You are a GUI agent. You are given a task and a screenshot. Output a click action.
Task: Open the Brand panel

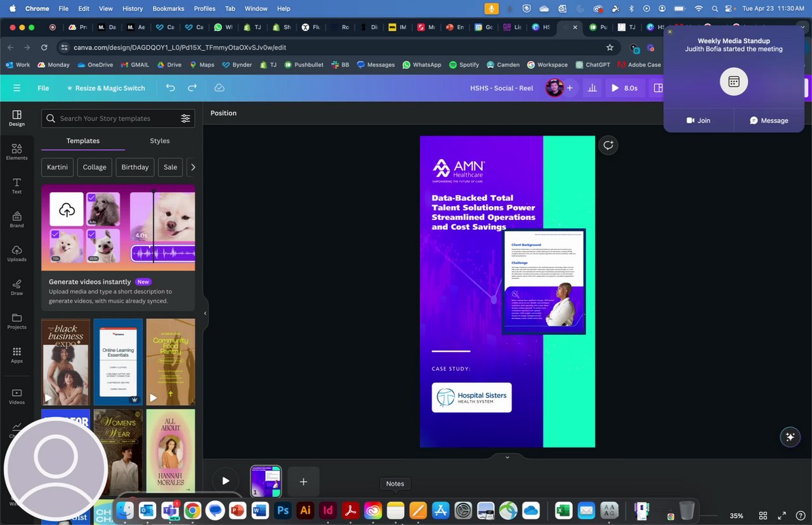(x=16, y=219)
